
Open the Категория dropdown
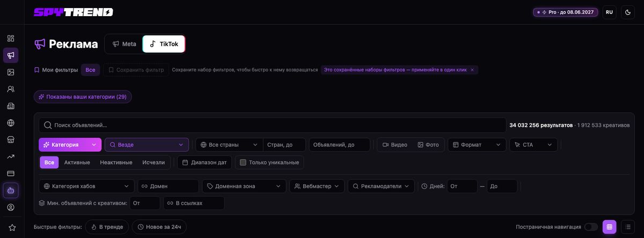point(70,145)
